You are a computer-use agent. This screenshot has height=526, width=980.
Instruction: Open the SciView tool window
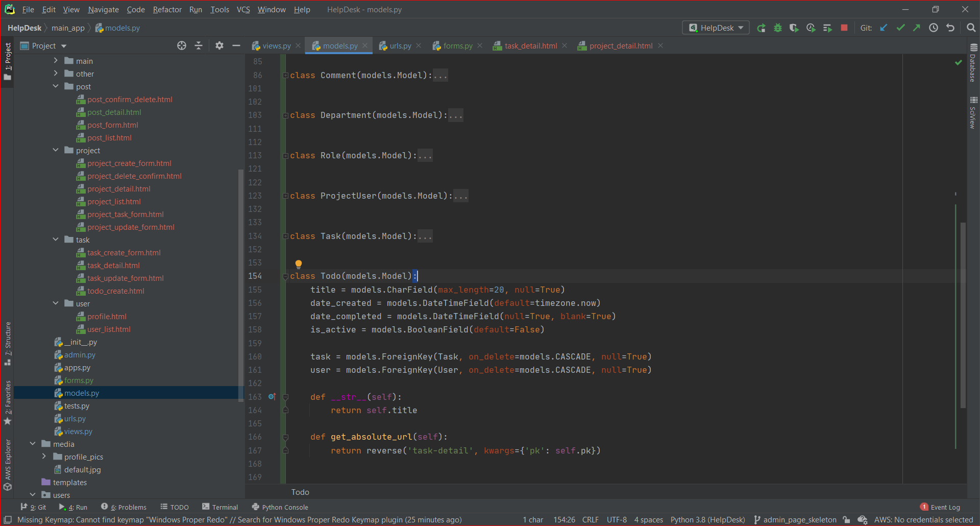click(973, 112)
